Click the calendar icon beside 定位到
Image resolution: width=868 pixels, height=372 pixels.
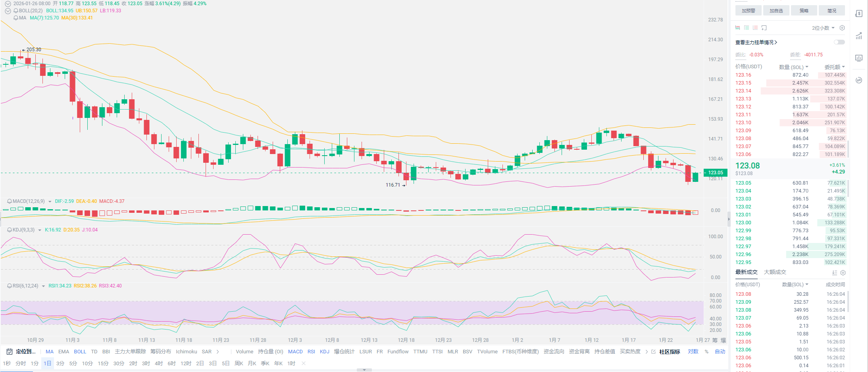pos(9,351)
